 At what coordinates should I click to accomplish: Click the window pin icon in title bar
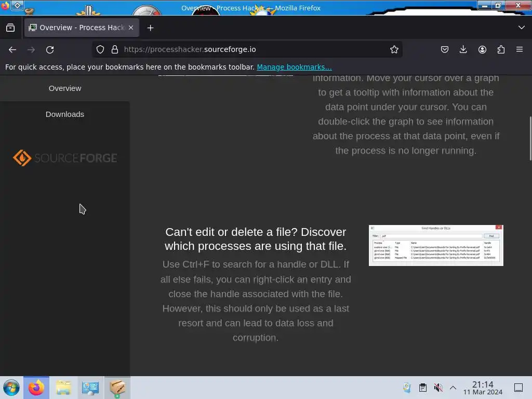tap(17, 5)
